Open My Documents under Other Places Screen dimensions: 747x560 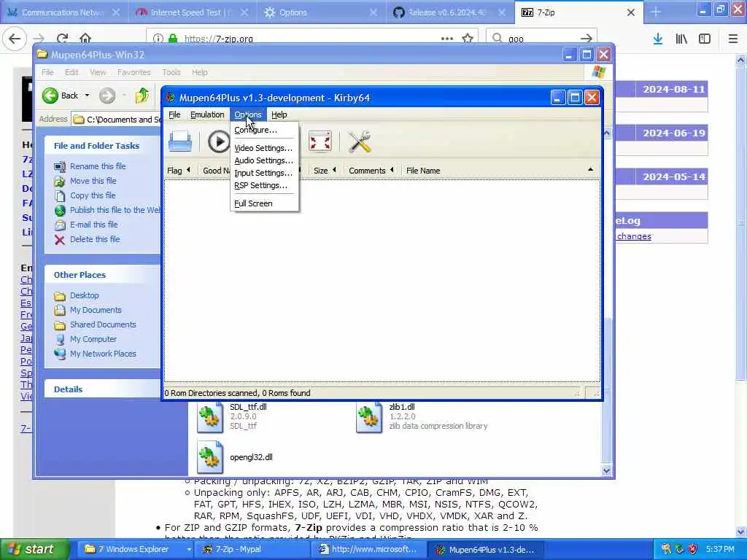coord(96,310)
